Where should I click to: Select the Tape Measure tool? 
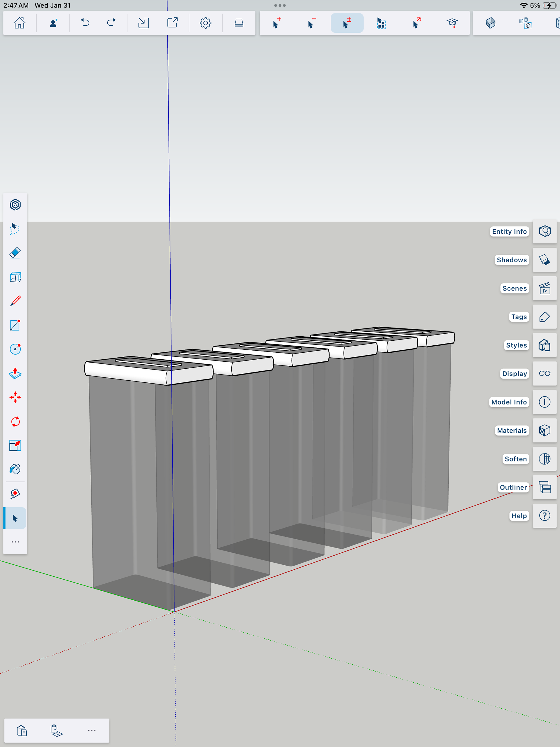(x=15, y=494)
